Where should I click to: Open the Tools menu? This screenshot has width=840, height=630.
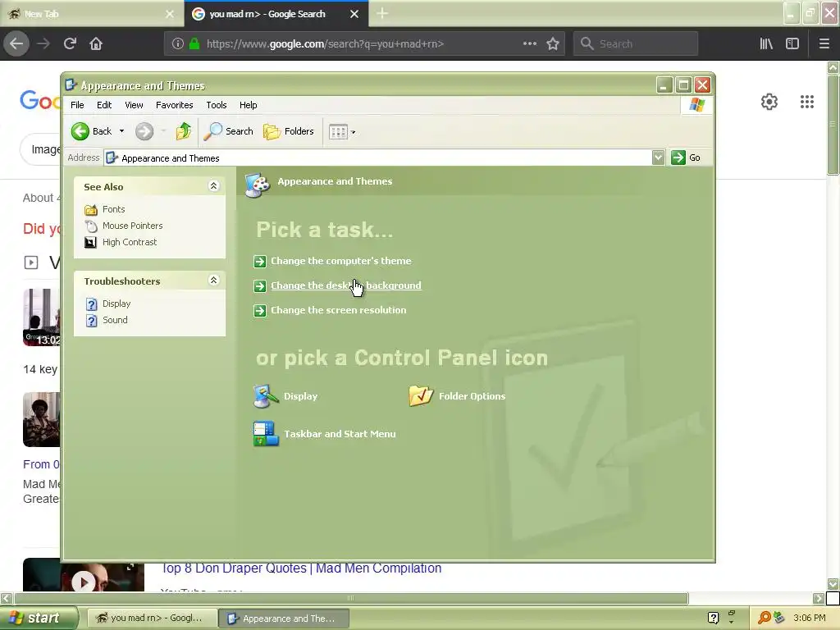pyautogui.click(x=217, y=105)
